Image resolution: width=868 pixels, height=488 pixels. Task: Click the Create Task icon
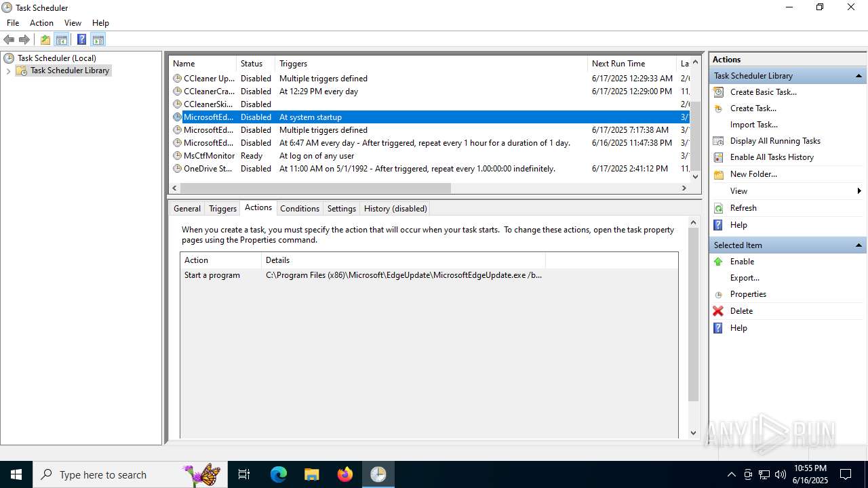(x=719, y=108)
